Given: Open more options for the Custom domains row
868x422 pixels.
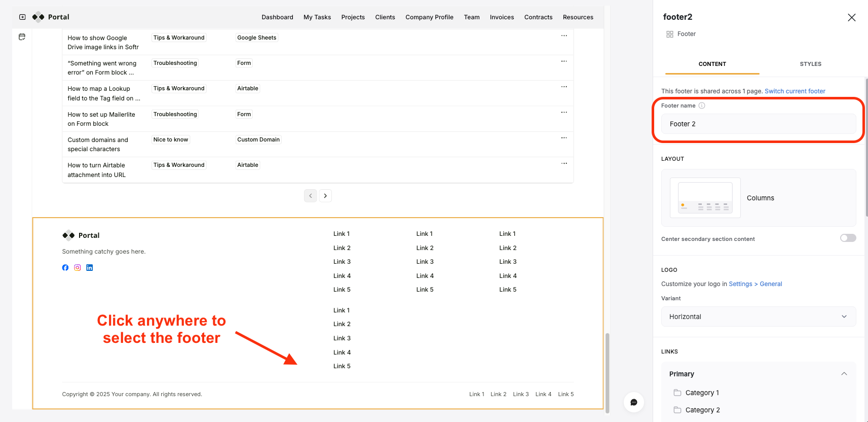Looking at the screenshot, I should coord(564,137).
